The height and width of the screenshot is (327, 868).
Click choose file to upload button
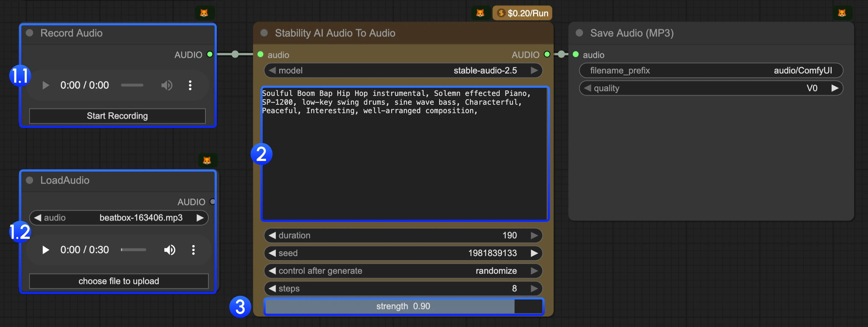[118, 281]
